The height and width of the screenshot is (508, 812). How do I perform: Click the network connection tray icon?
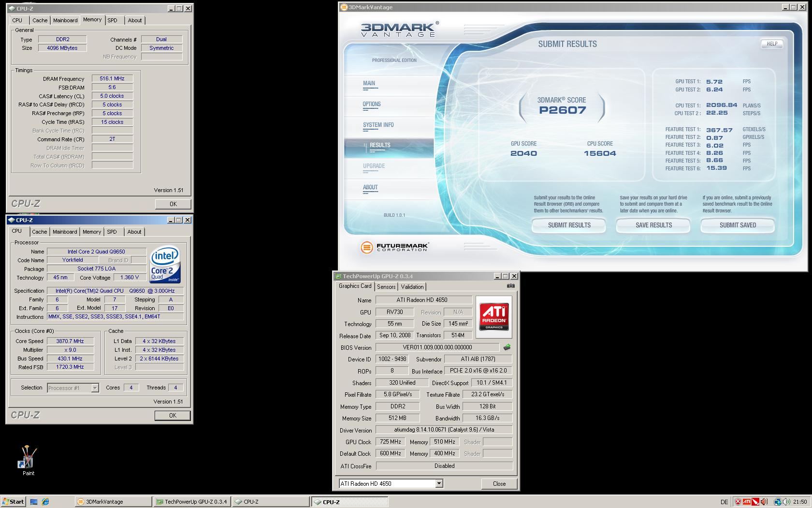pos(778,502)
